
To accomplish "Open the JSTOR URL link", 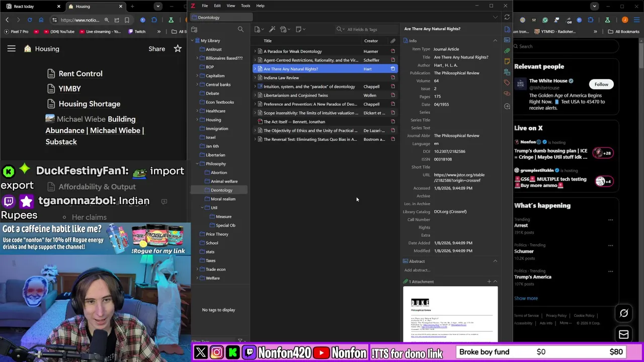I will coord(459,177).
